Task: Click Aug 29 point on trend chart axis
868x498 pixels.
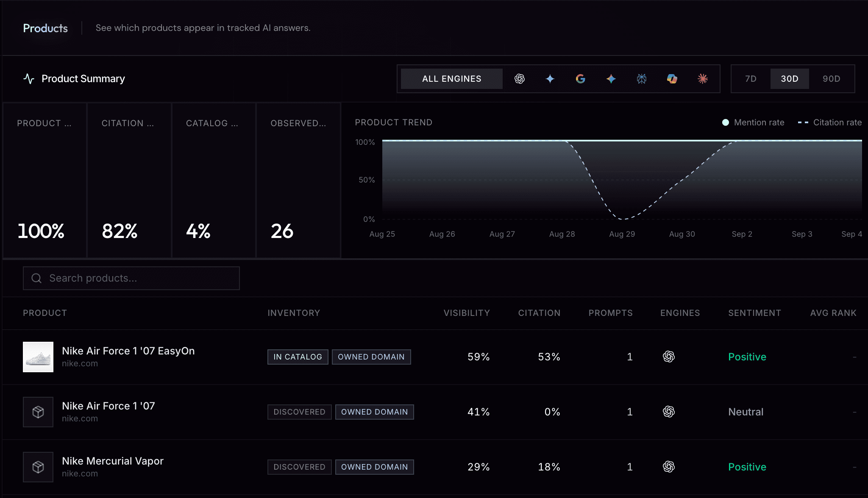Action: pyautogui.click(x=622, y=234)
